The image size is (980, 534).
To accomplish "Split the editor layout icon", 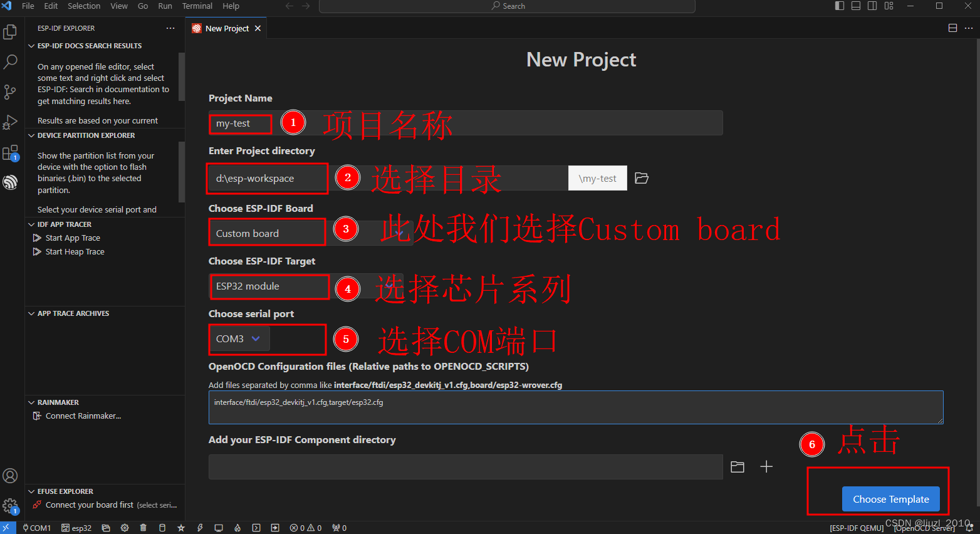I will 952,28.
